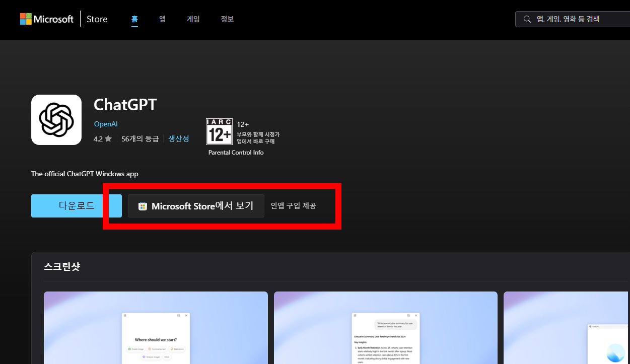Click the 다운로드 button

[x=77, y=206]
